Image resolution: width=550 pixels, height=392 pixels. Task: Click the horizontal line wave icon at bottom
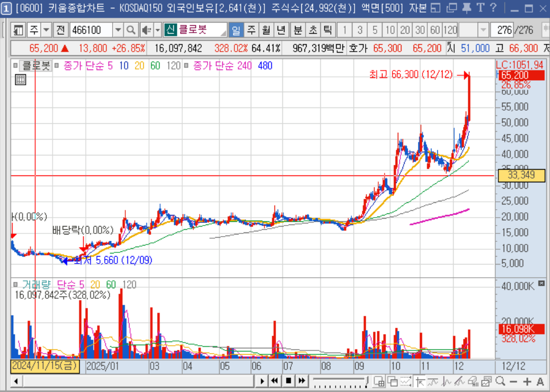pos(433,381)
